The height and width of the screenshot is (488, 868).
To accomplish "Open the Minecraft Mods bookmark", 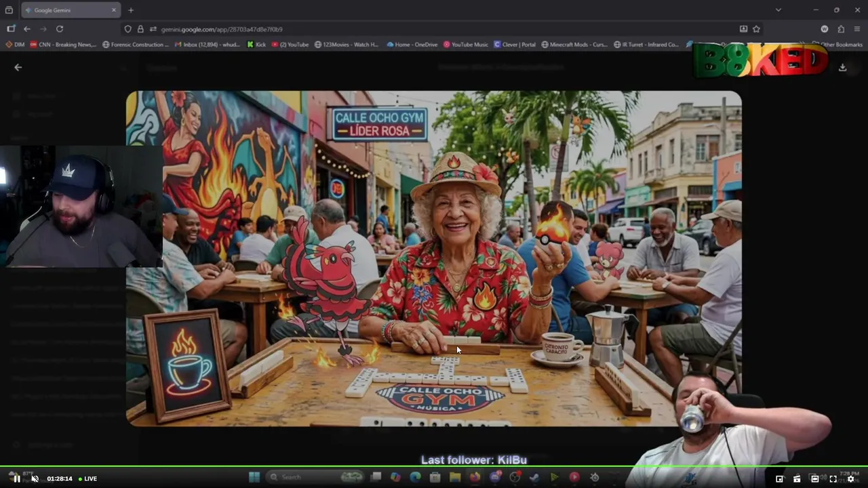I will (x=574, y=45).
